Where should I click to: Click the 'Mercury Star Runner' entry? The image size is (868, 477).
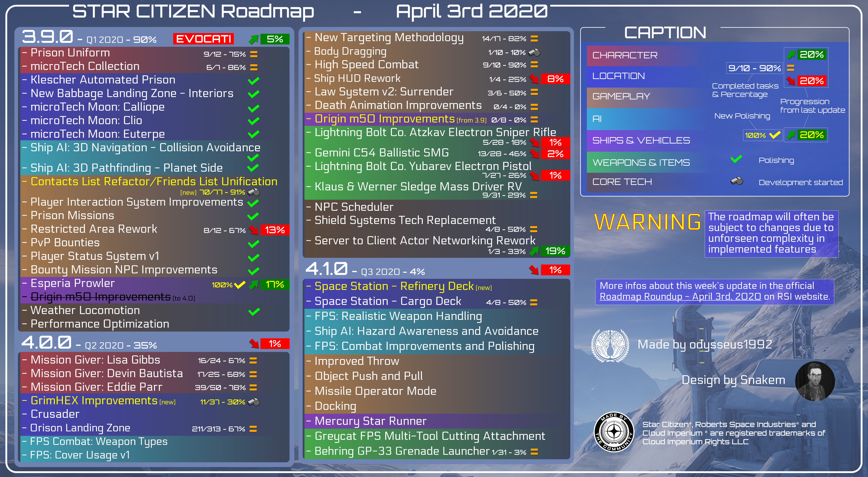(371, 421)
